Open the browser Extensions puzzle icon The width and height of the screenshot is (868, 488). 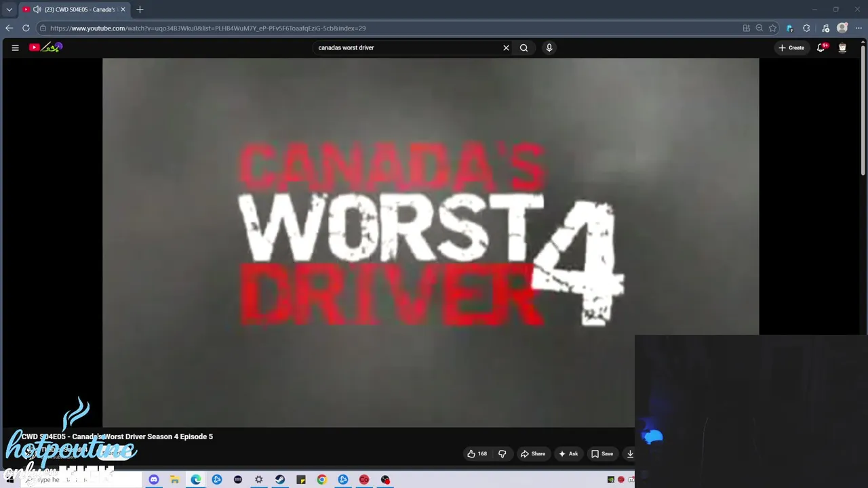pyautogui.click(x=806, y=28)
